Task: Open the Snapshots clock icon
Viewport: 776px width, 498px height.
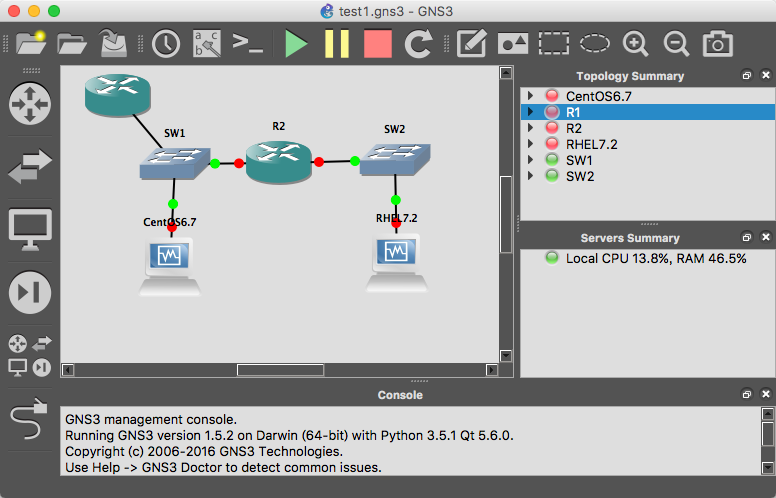Action: coord(166,44)
